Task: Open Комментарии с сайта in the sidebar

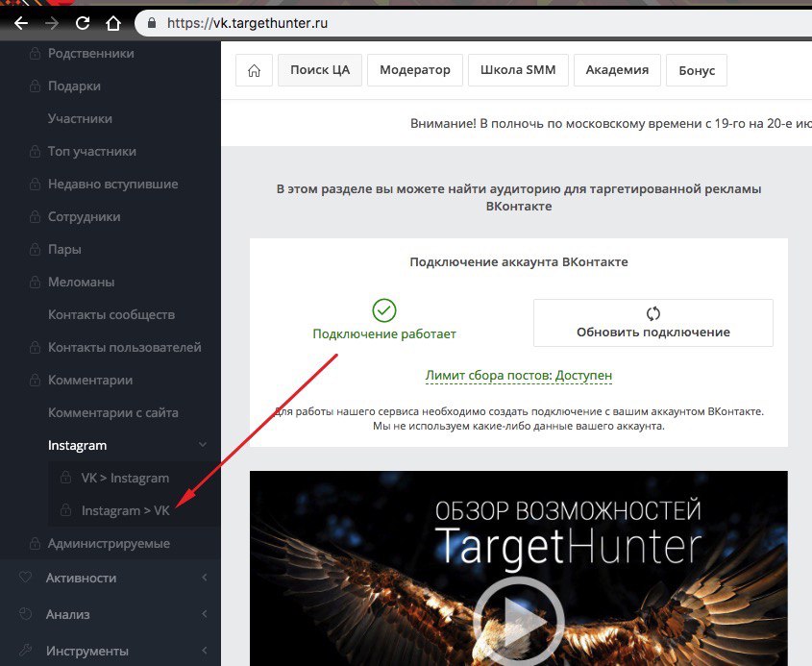Action: point(112,412)
